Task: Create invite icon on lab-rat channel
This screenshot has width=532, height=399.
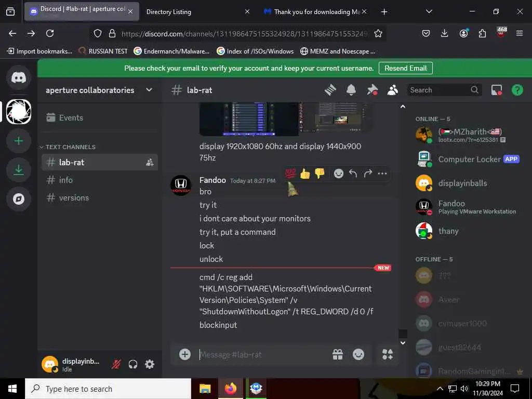Action: click(x=150, y=162)
